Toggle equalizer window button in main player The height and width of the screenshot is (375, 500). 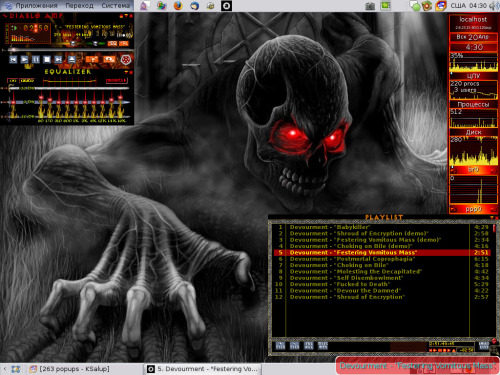click(x=112, y=43)
